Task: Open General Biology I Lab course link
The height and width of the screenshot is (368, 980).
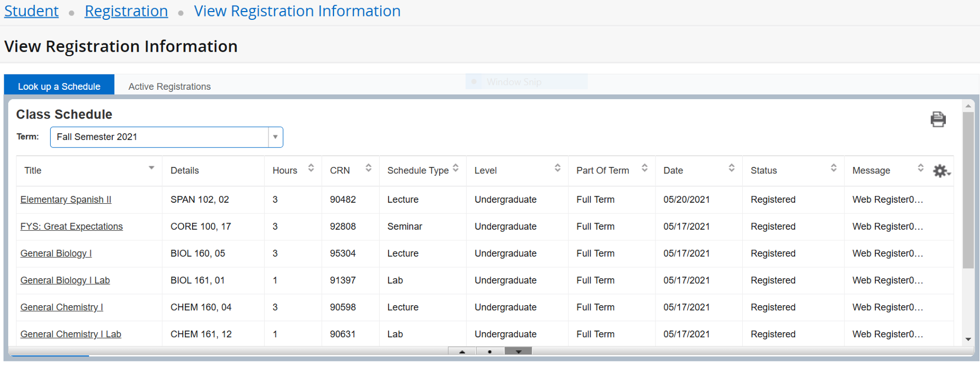Action: tap(65, 280)
